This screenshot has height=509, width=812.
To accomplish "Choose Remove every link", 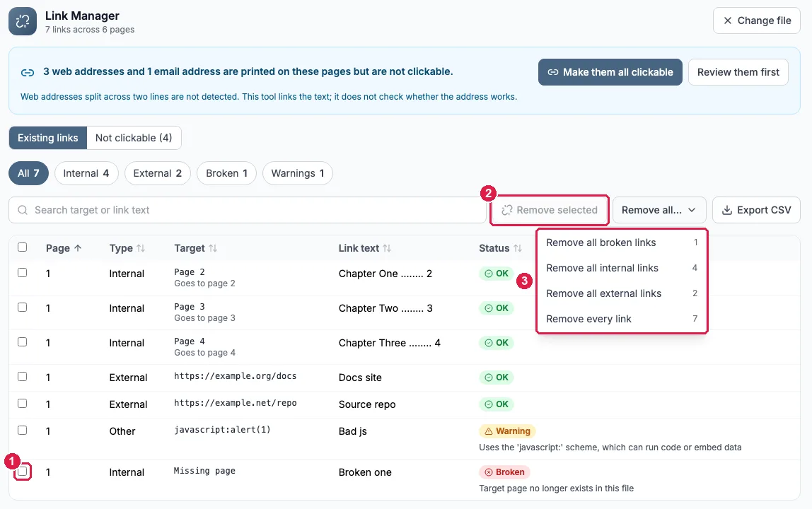I will tap(622, 319).
